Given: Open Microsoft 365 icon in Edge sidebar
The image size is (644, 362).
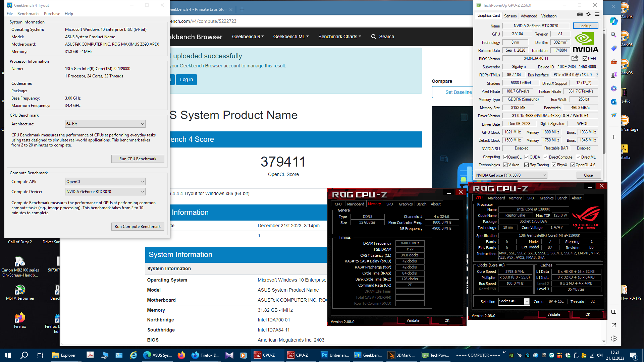Looking at the screenshot, I should (x=613, y=88).
